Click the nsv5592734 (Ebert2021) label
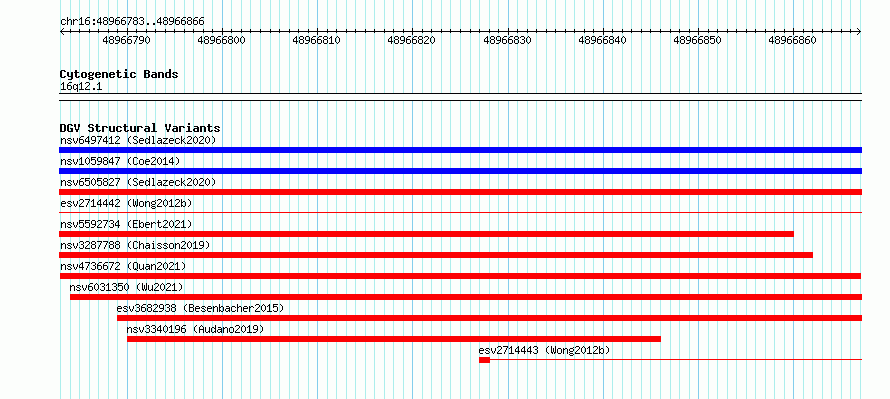The image size is (890, 399). click(x=126, y=224)
